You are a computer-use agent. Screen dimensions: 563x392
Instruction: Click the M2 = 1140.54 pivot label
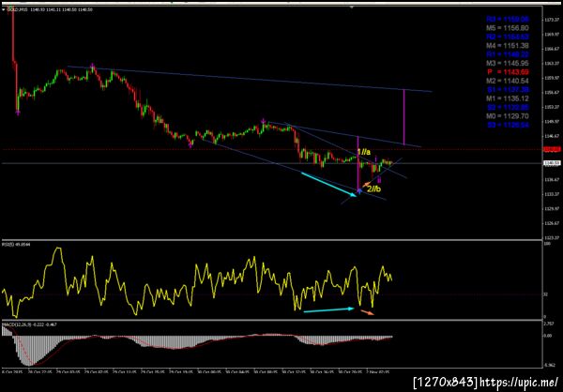508,81
